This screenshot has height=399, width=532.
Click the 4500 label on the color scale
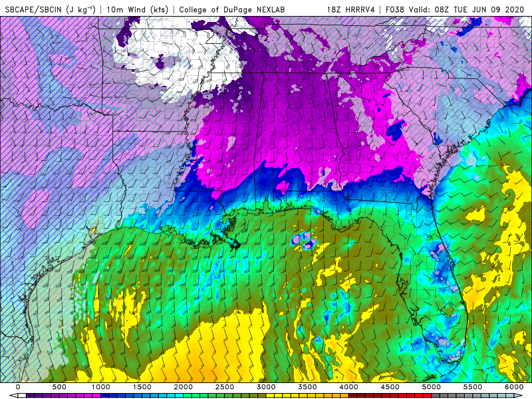pos(390,387)
